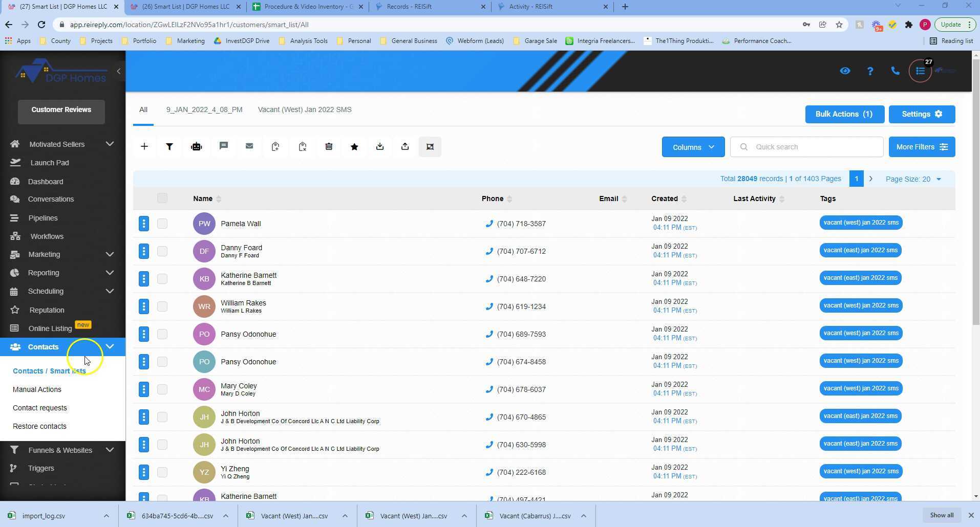The image size is (980, 527).
Task: Switch to the Vacant (West) Jan 2022 SMS tab
Action: pyautogui.click(x=304, y=109)
